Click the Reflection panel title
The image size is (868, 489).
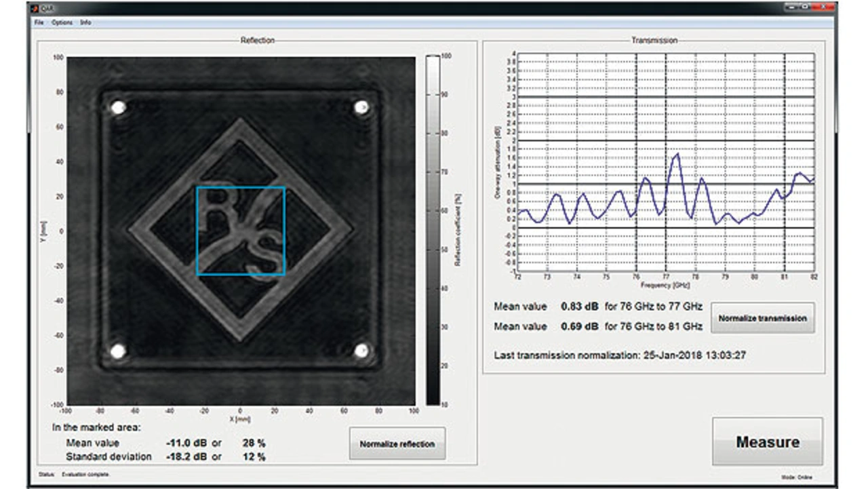coord(258,41)
